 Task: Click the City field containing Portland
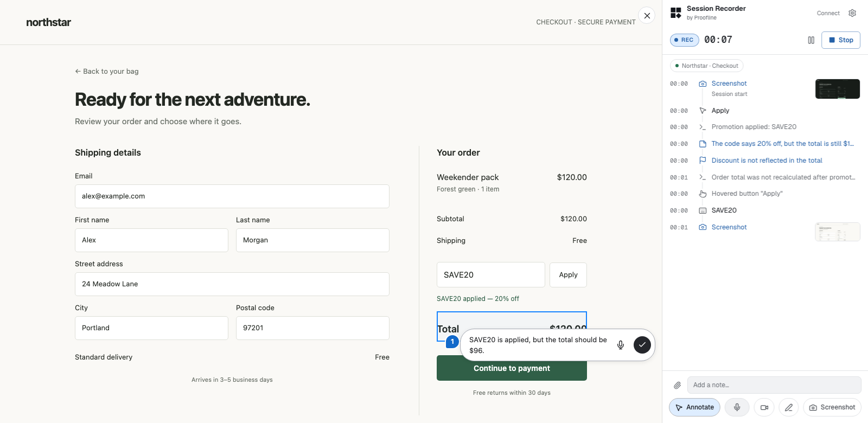(x=151, y=328)
